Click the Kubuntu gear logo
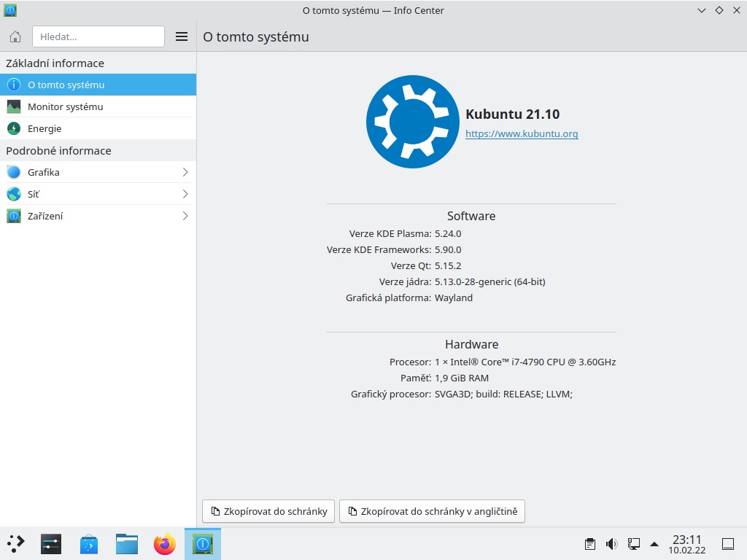 (x=413, y=122)
